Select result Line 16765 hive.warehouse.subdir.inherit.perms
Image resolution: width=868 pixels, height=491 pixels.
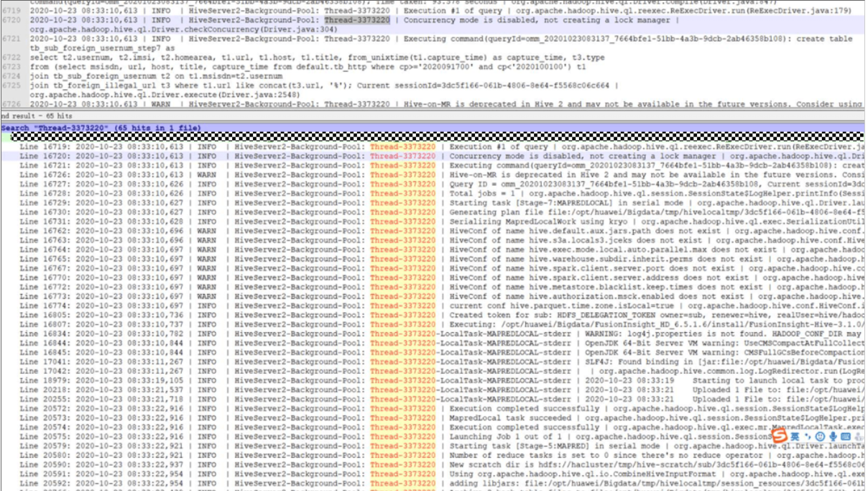coord(434,259)
